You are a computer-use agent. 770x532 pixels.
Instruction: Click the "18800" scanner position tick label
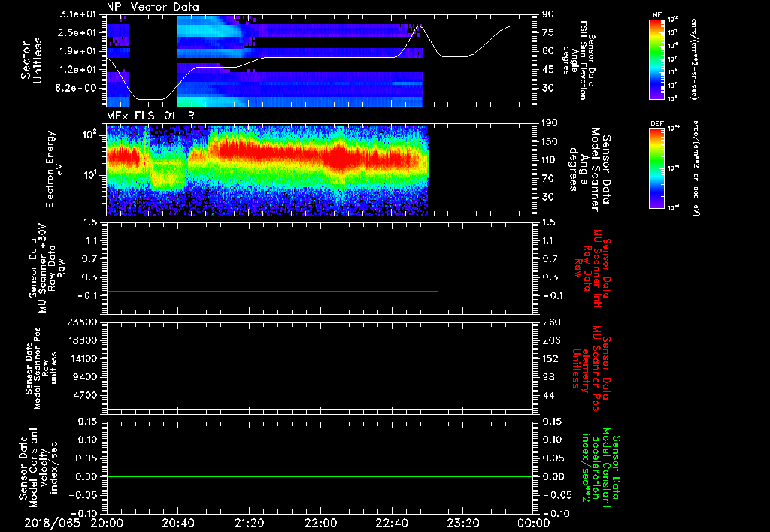[81, 340]
